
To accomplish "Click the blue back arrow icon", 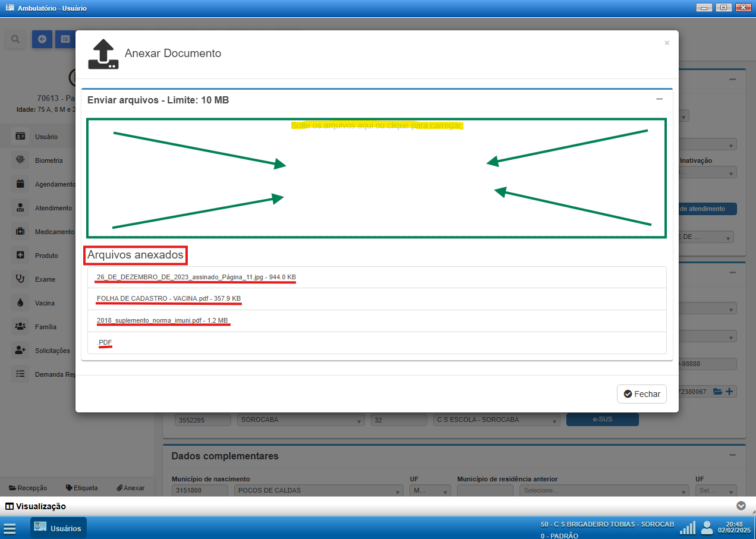I will tap(42, 39).
